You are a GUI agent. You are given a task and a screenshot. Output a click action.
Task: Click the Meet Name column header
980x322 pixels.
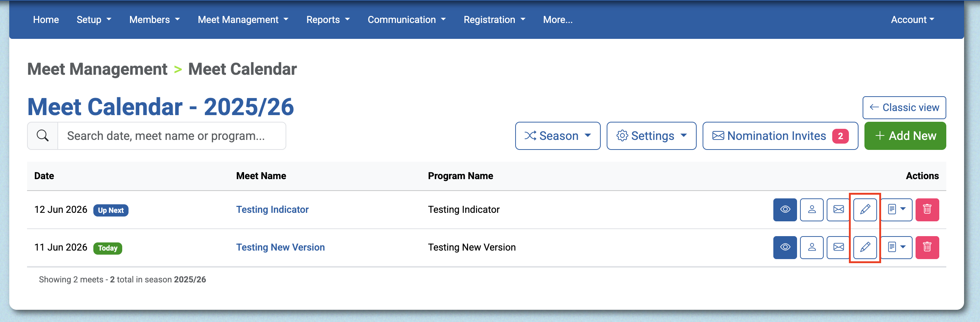click(261, 176)
